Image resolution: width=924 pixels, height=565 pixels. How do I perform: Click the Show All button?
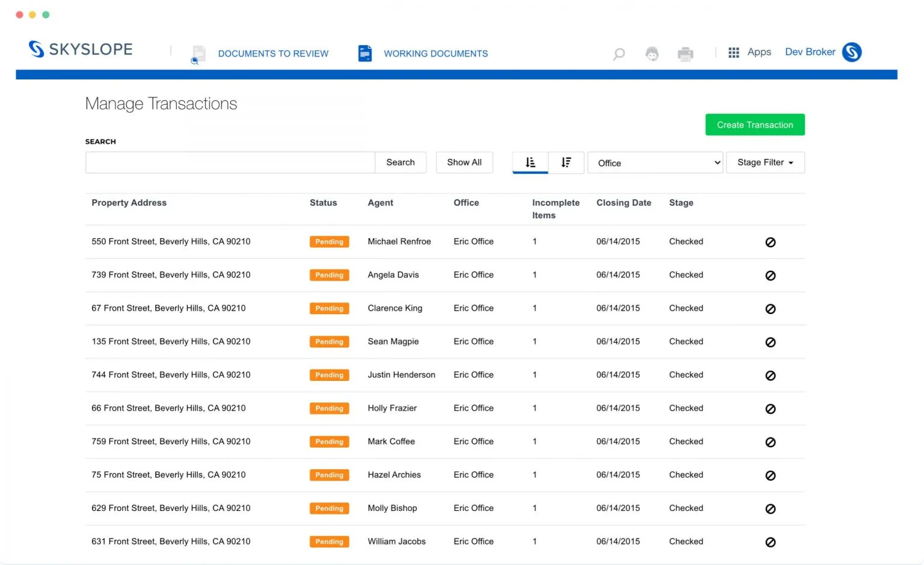pyautogui.click(x=464, y=162)
